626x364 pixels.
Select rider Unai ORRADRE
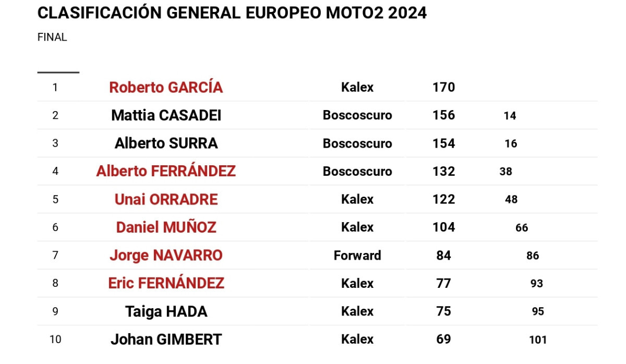coord(166,199)
